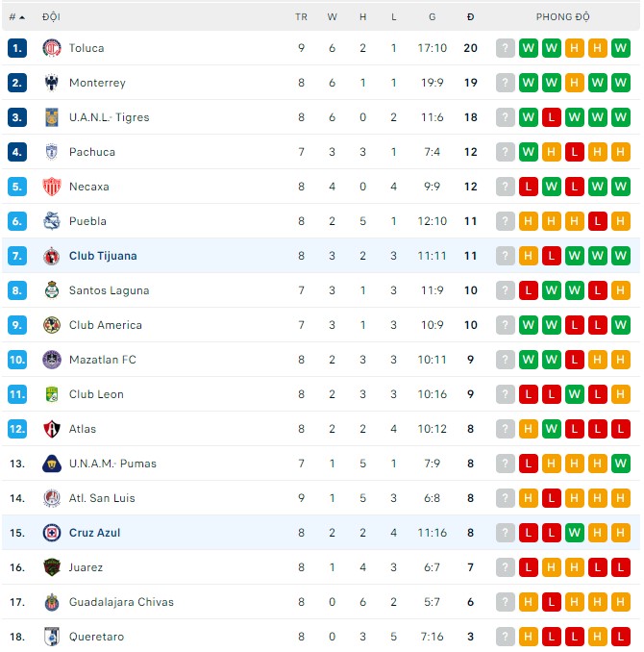The image size is (644, 652).
Task: Click the Mazatlan FC team name
Action: (x=102, y=360)
